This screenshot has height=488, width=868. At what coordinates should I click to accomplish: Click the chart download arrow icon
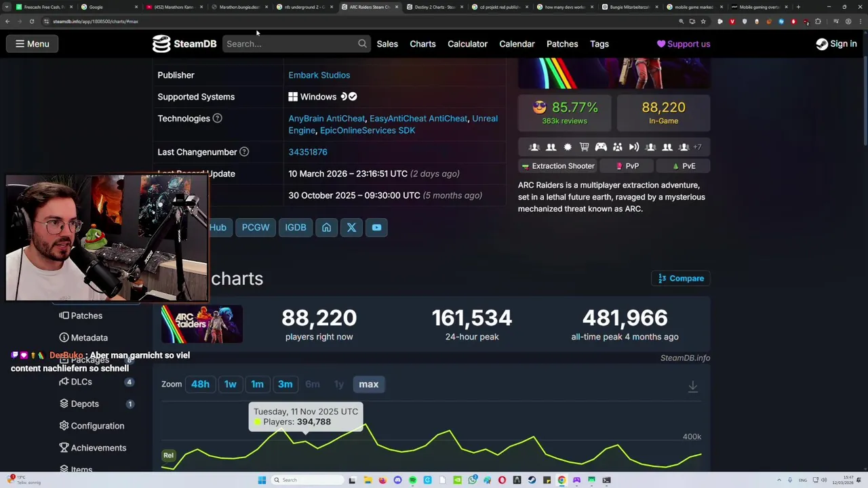click(692, 386)
